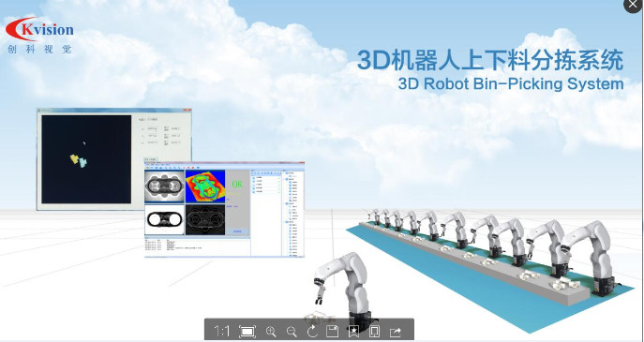This screenshot has width=644, height=342.
Task: Zoom out with the minus magnifier
Action: (292, 332)
